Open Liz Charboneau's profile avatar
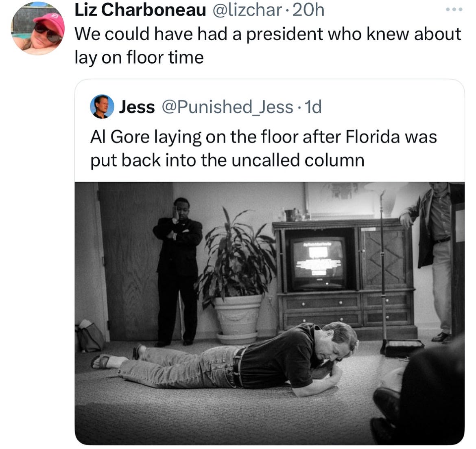The width and height of the screenshot is (476, 449). (38, 29)
